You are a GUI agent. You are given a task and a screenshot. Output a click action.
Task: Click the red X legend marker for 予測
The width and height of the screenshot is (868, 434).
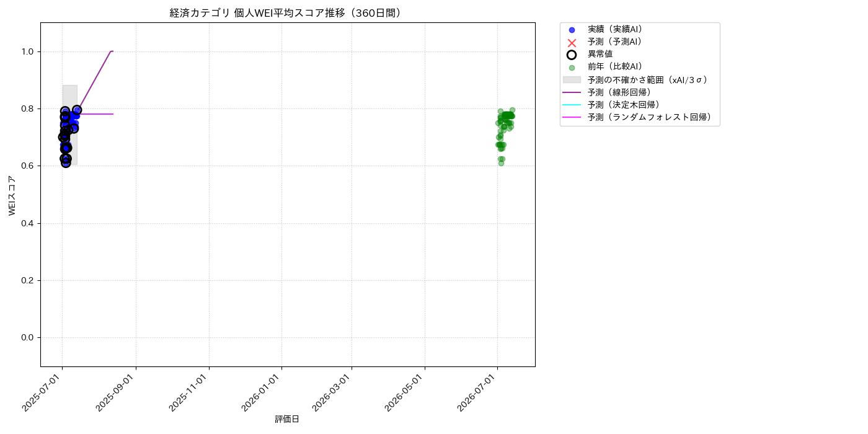click(x=572, y=42)
